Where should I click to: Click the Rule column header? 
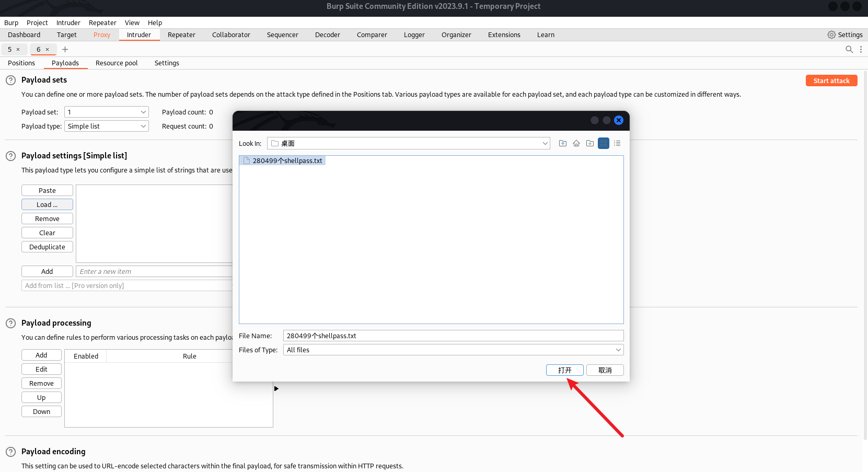(190, 356)
